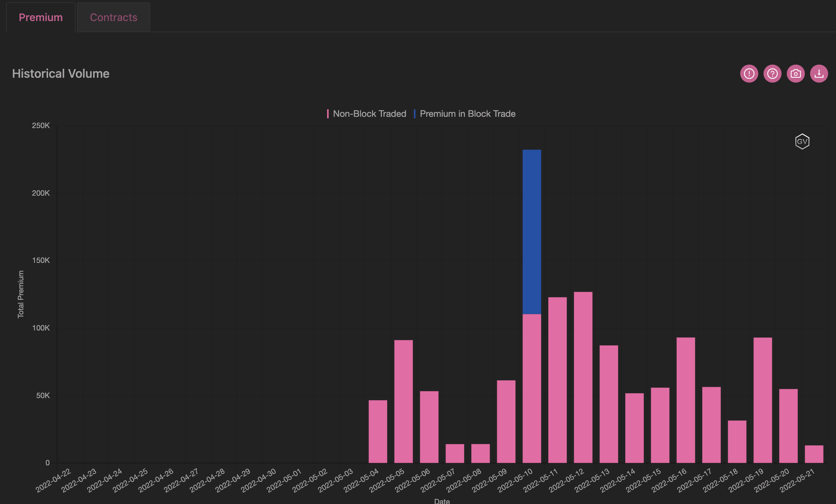Image resolution: width=836 pixels, height=504 pixels.
Task: Click the blue block trade bar on 2022-05-10
Action: point(532,232)
